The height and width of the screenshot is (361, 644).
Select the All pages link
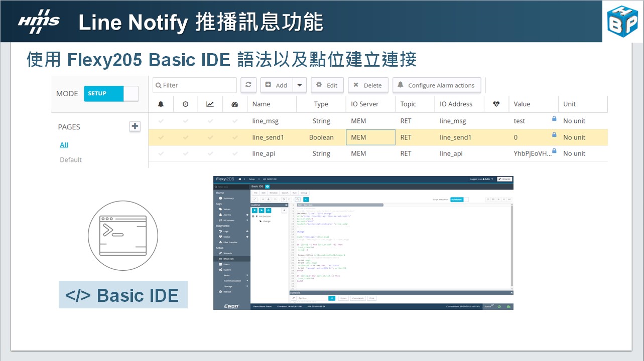tap(64, 145)
